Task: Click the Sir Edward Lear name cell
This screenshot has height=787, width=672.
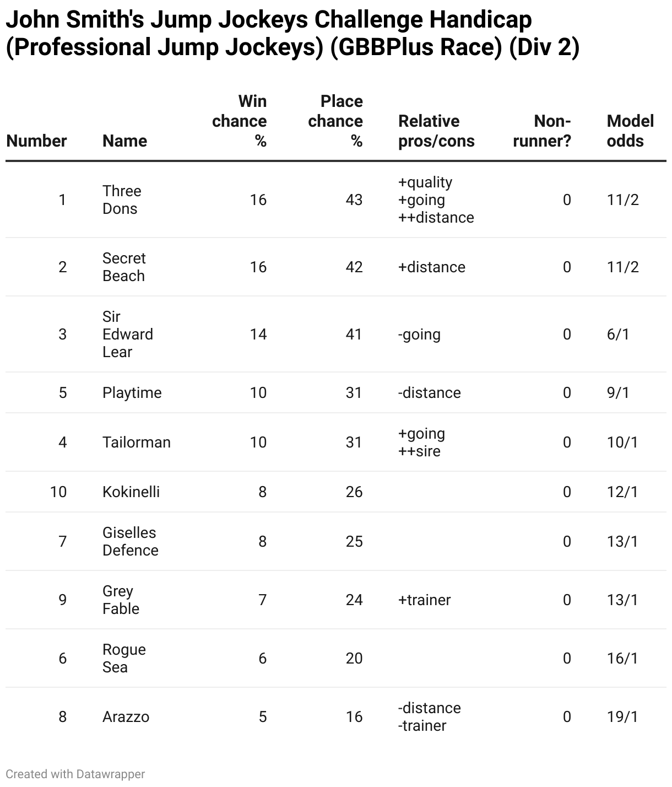Action: (x=128, y=334)
